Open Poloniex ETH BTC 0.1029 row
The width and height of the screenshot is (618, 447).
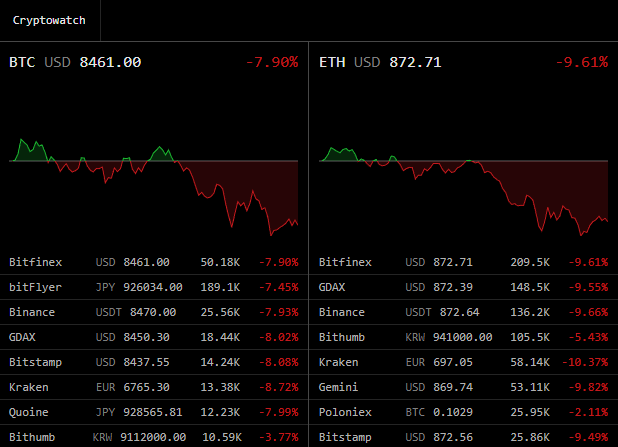point(464,412)
